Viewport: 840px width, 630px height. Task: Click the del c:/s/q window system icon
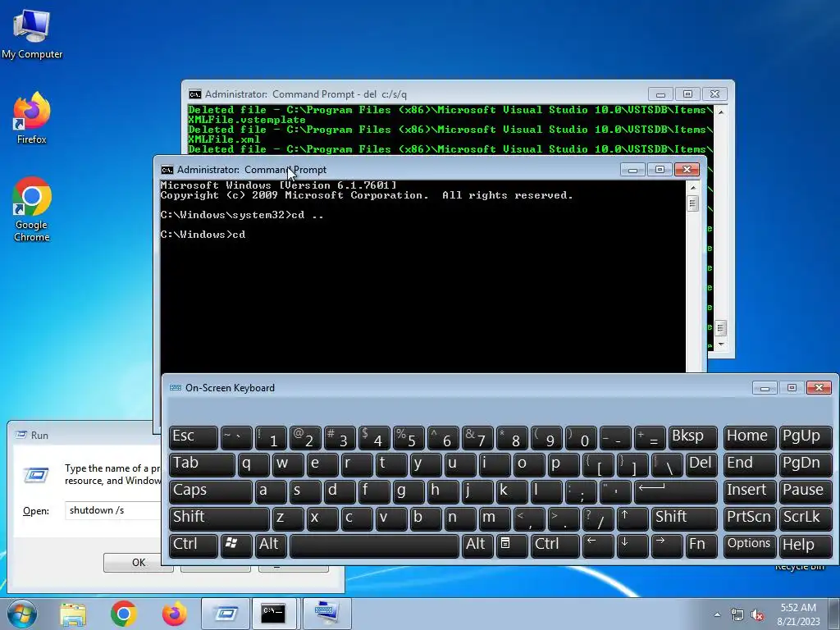(x=195, y=94)
